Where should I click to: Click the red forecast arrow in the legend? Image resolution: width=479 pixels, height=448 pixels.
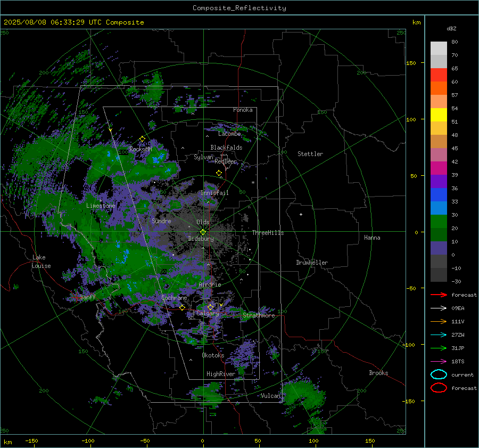(x=439, y=295)
